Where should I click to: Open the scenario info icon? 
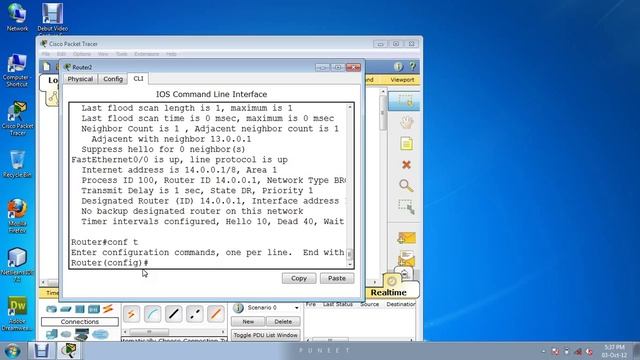coord(238,308)
